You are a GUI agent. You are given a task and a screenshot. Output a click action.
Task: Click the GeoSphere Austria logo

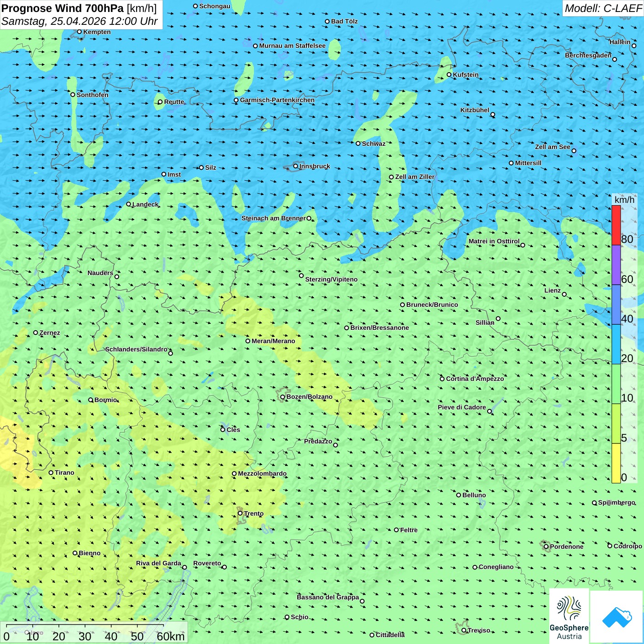pos(569,616)
